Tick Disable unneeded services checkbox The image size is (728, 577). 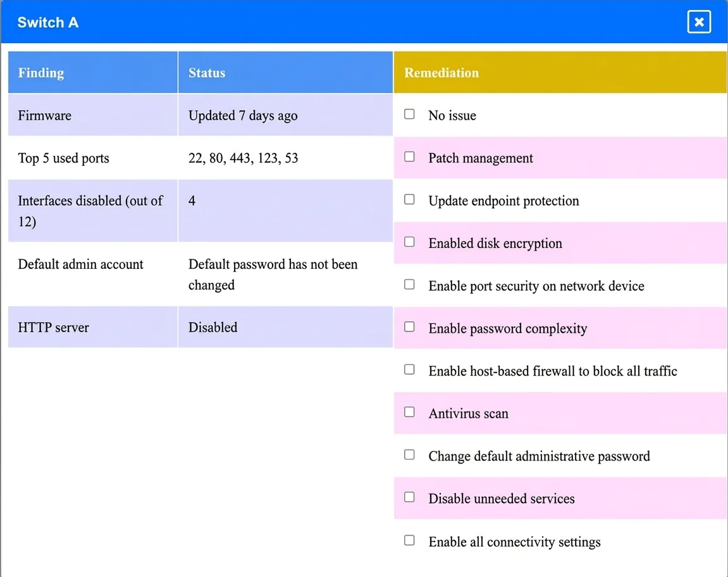409,497
